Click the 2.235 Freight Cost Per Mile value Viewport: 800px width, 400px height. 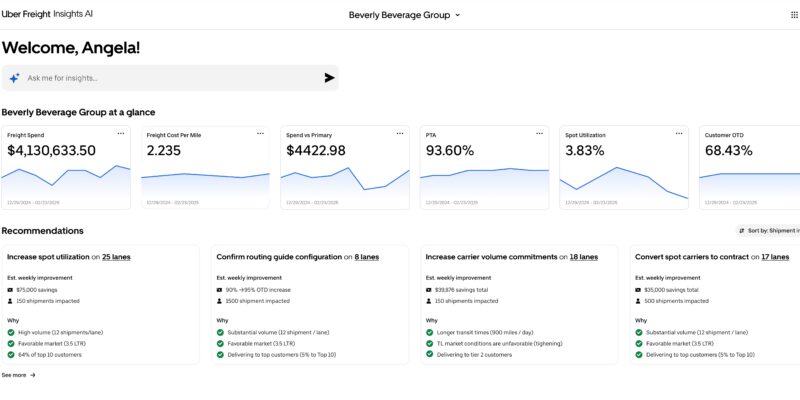click(x=163, y=151)
